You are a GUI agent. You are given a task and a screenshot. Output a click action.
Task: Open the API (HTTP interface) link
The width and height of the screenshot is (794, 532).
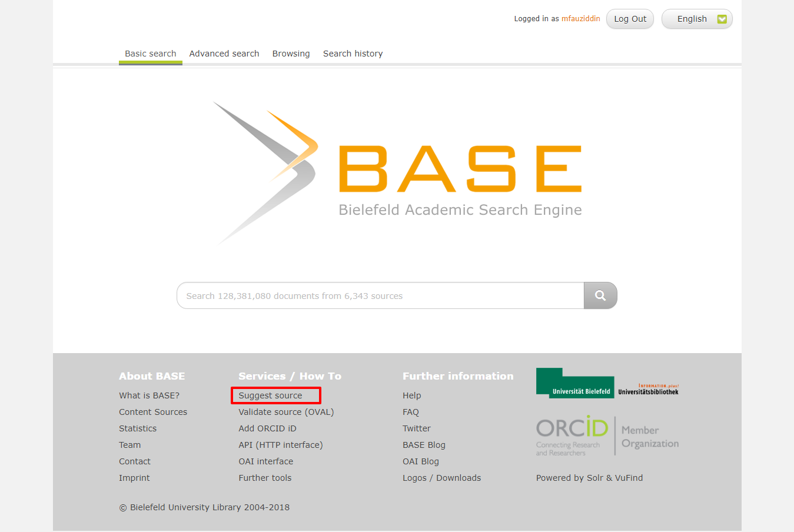coord(281,445)
